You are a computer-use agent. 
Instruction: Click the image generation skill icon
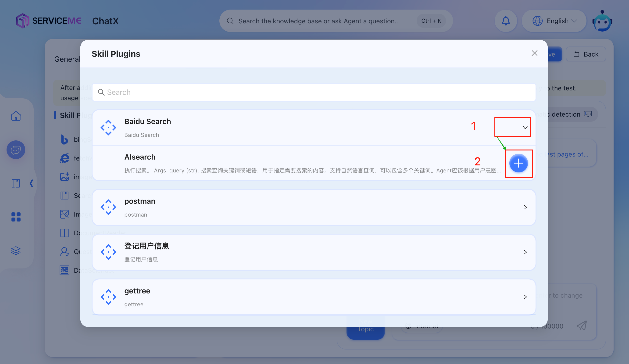65,177
